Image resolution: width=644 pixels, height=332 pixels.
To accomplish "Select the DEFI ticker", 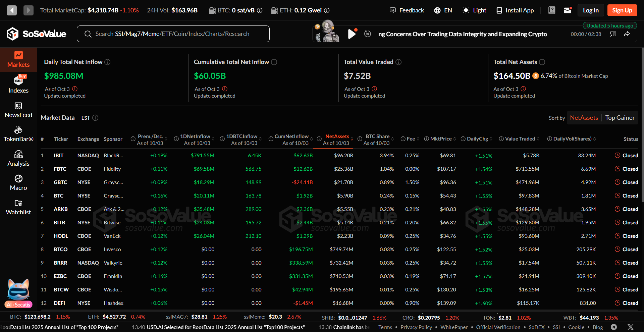I will (x=59, y=303).
